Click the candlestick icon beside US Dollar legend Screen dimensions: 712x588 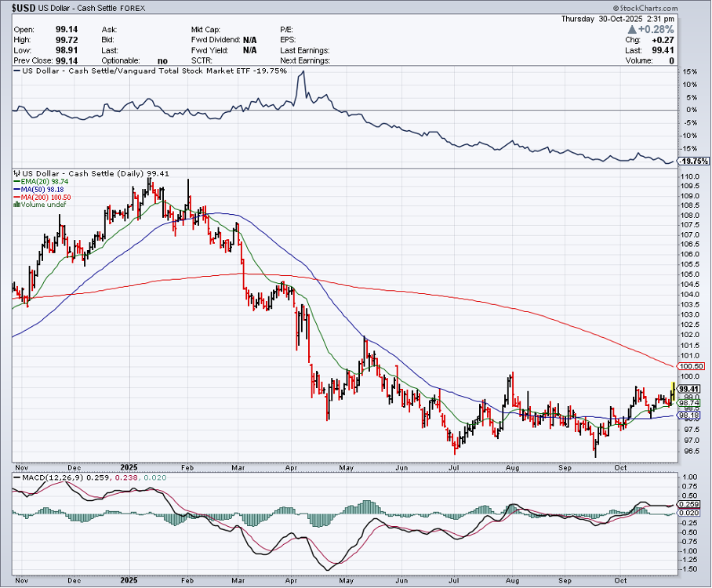tap(16, 173)
